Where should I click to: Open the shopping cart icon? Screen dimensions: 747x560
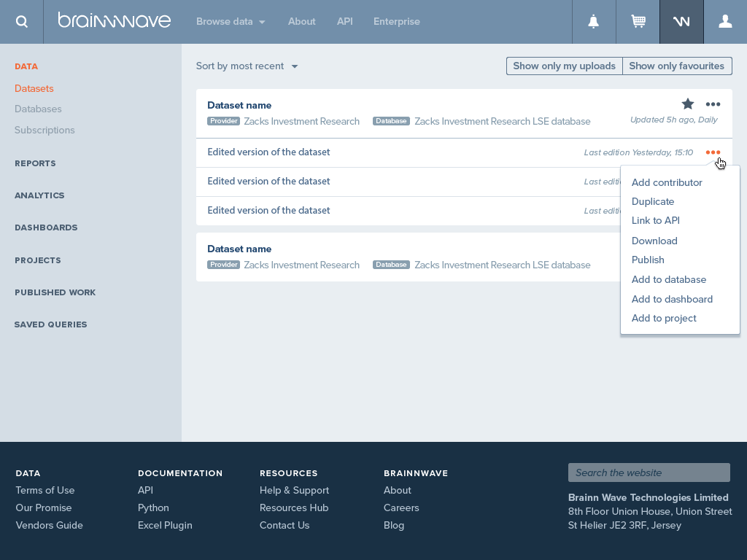coord(638,21)
